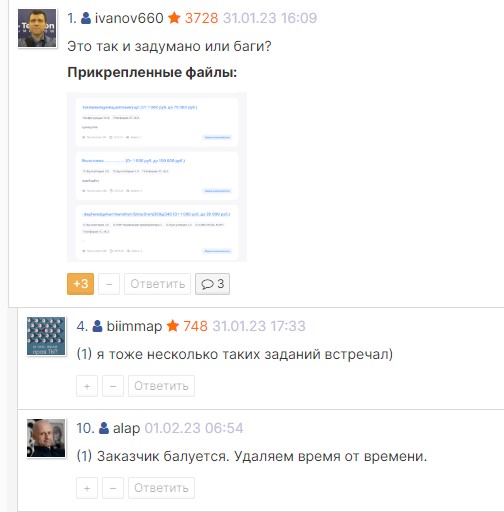Image resolution: width=504 pixels, height=512 pixels.
Task: Click the orange +3 rating button
Action: [80, 284]
